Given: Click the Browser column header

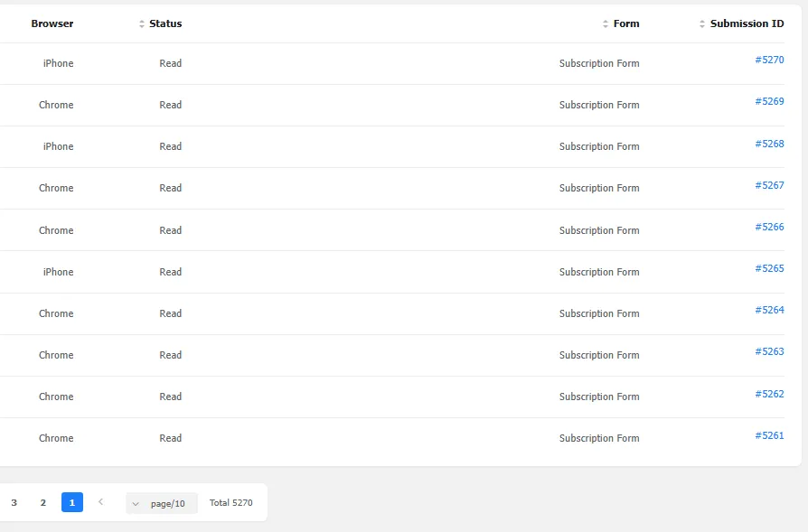Looking at the screenshot, I should coord(52,24).
